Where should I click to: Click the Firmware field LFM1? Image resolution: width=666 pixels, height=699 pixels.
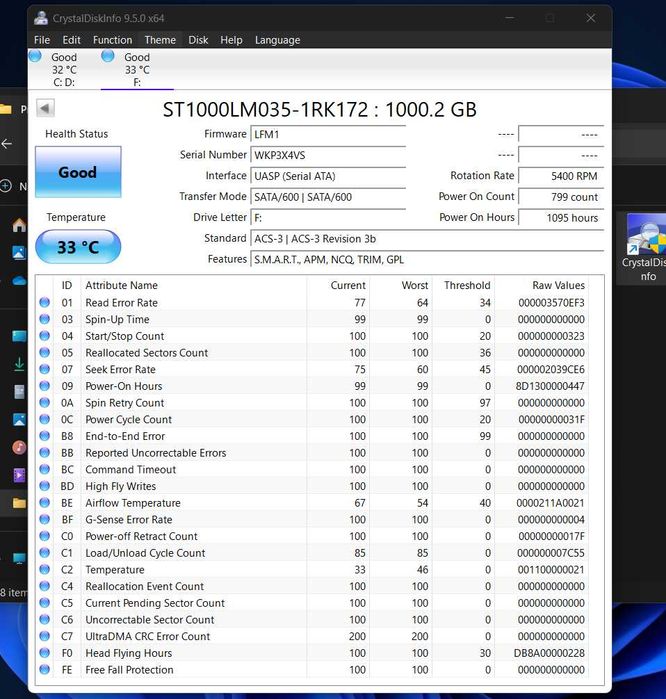tap(328, 135)
